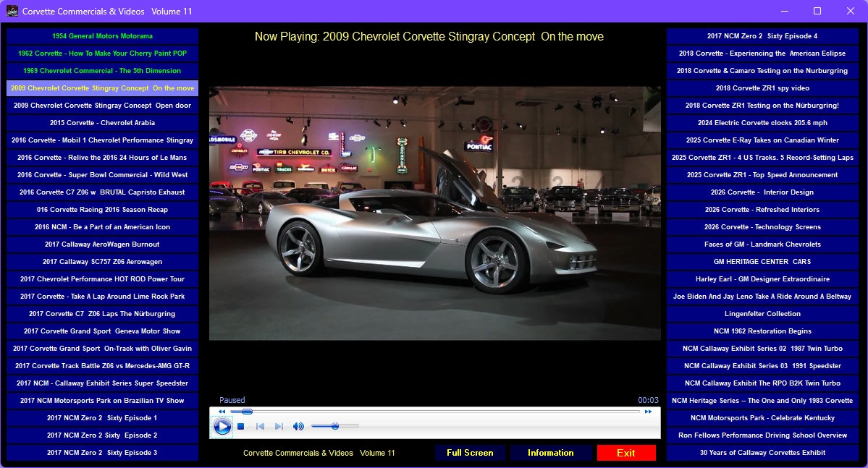Play 2026 Corvette - Technology Screens
This screenshot has height=468, width=868.
pyautogui.click(x=762, y=227)
